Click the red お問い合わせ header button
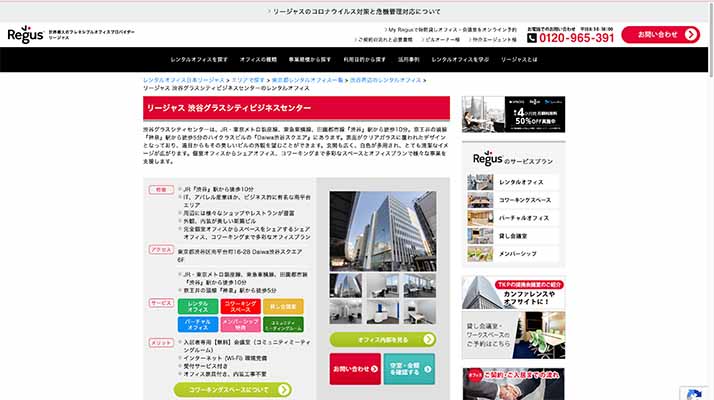 coord(660,34)
